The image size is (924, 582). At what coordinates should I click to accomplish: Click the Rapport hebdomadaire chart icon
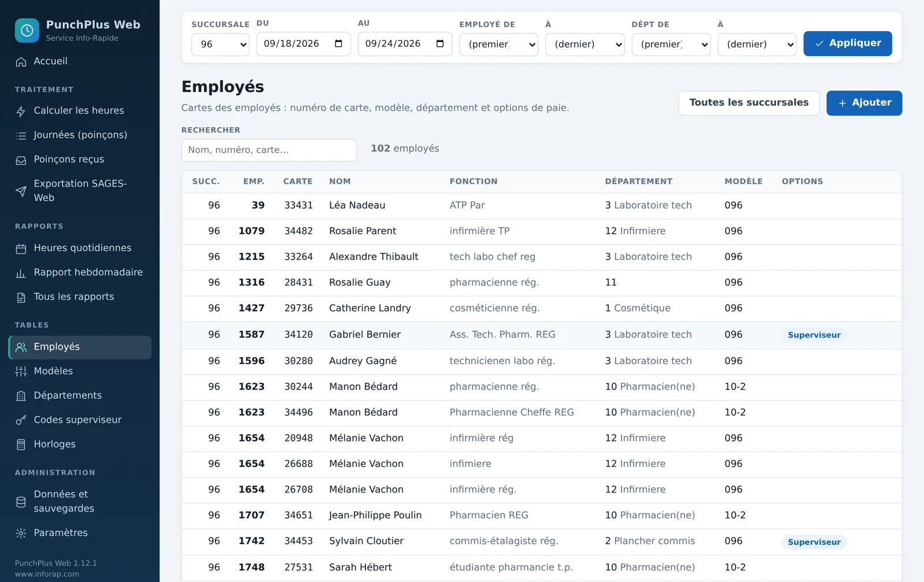(21, 273)
